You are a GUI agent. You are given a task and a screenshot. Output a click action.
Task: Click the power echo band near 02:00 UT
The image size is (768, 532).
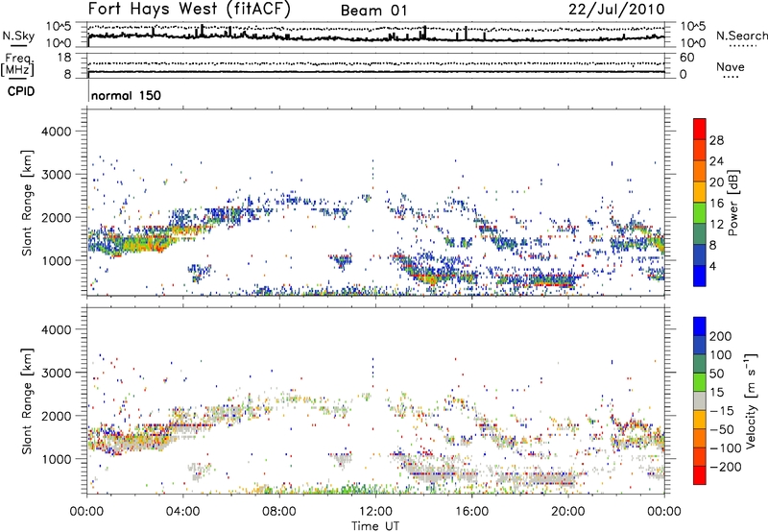point(133,241)
